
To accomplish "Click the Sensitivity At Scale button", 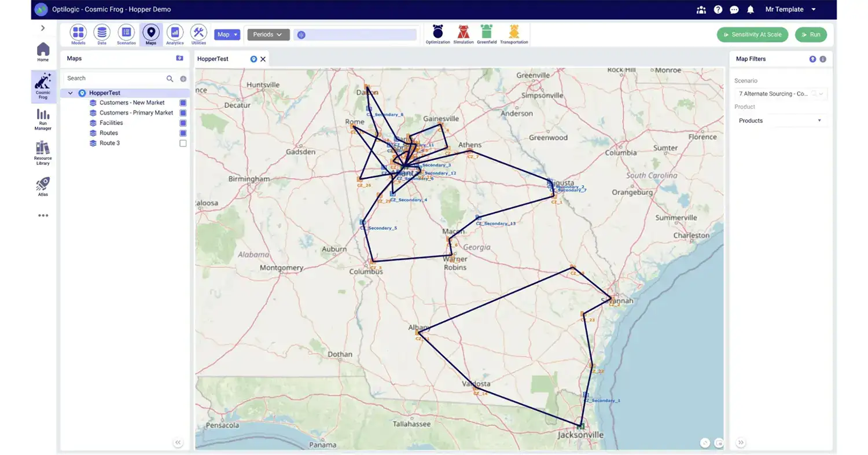I will pyautogui.click(x=752, y=34).
